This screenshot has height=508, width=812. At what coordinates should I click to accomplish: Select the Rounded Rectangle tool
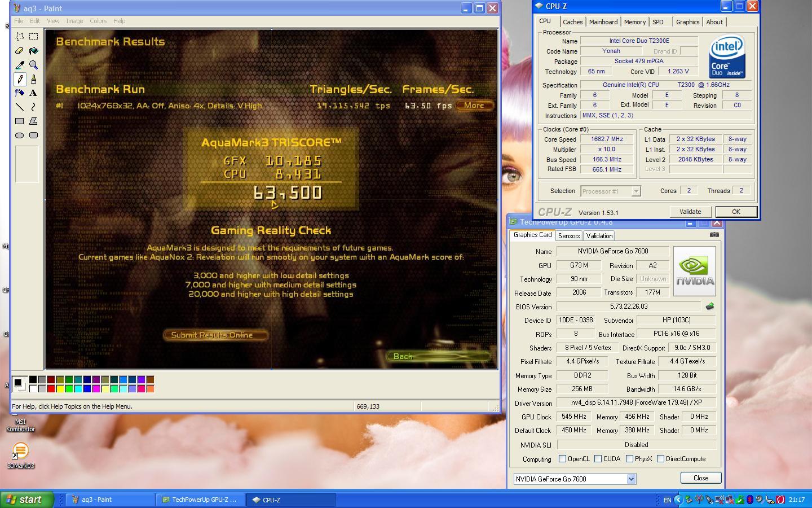pyautogui.click(x=34, y=135)
